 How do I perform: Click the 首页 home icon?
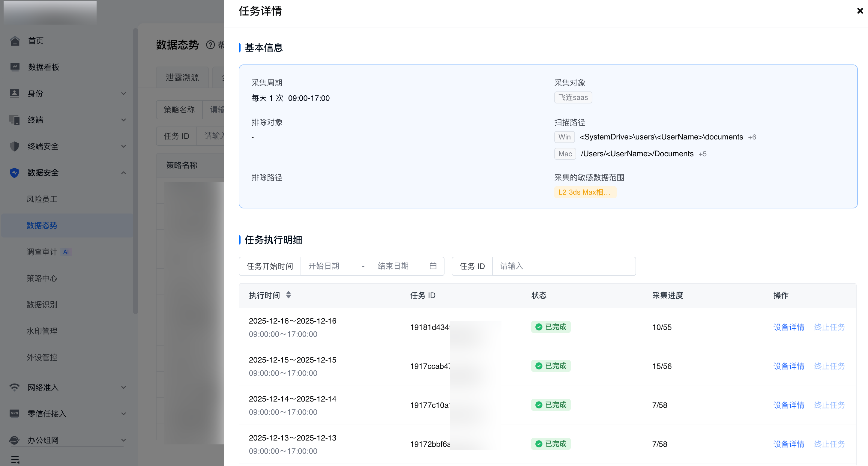14,41
